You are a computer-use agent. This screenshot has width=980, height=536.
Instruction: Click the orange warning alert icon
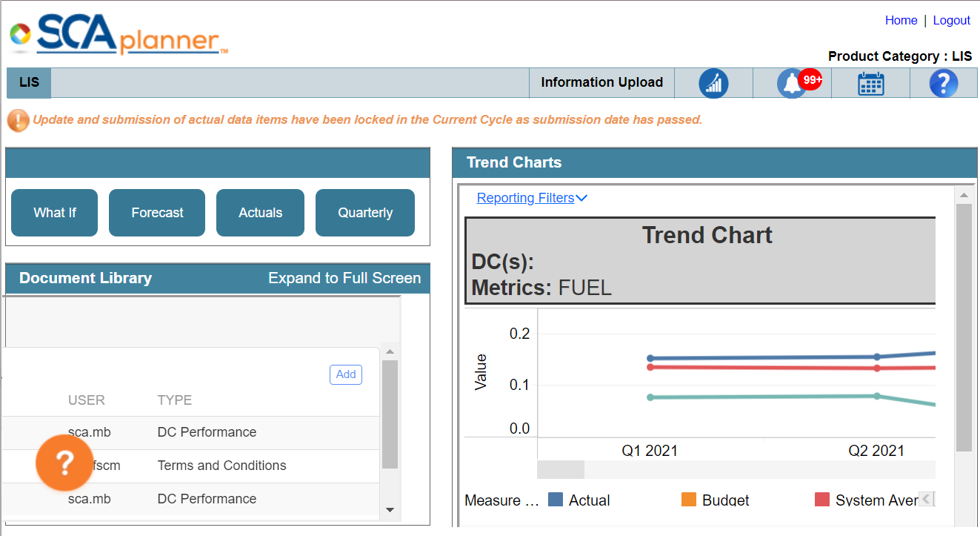point(18,120)
